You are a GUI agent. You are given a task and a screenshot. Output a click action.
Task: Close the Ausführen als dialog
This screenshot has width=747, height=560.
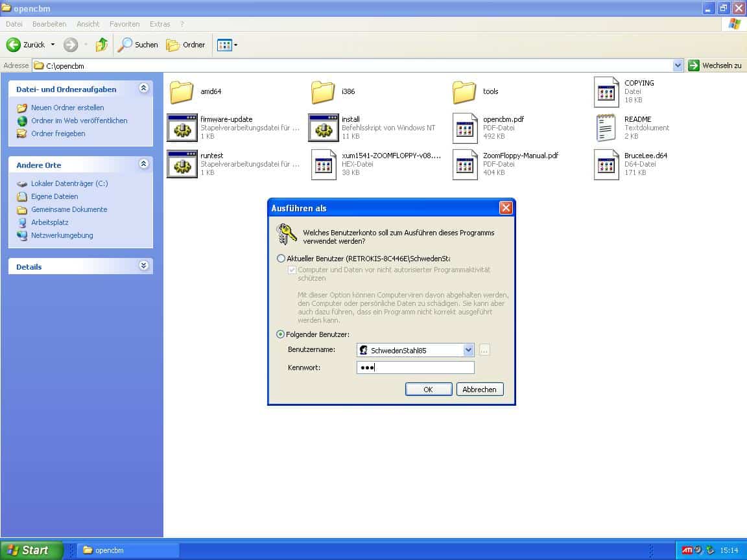pyautogui.click(x=506, y=207)
